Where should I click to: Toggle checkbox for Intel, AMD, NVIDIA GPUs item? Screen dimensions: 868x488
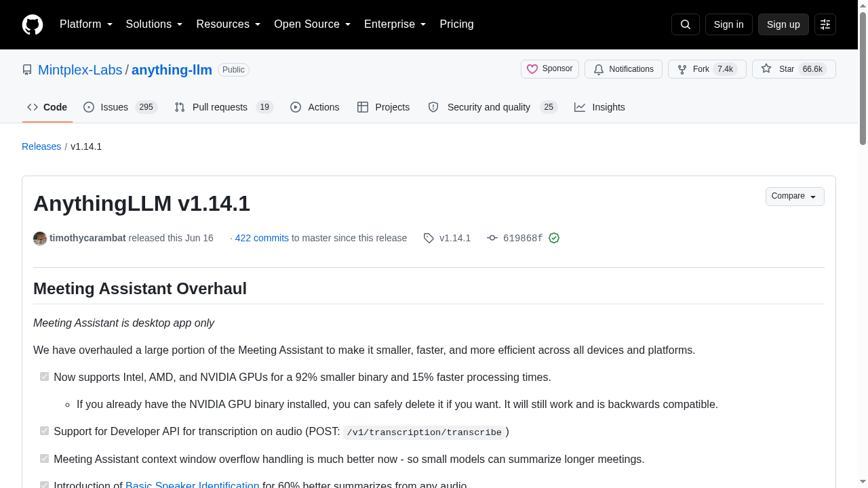pyautogui.click(x=44, y=376)
